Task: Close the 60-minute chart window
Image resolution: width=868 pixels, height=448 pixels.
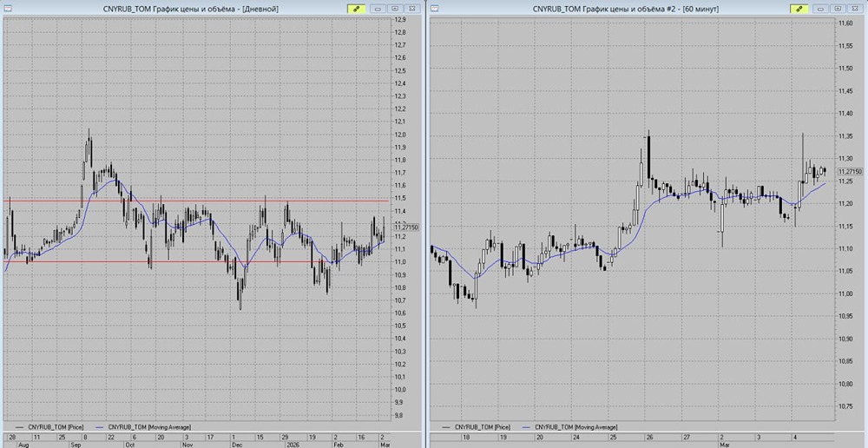Action: [854, 8]
